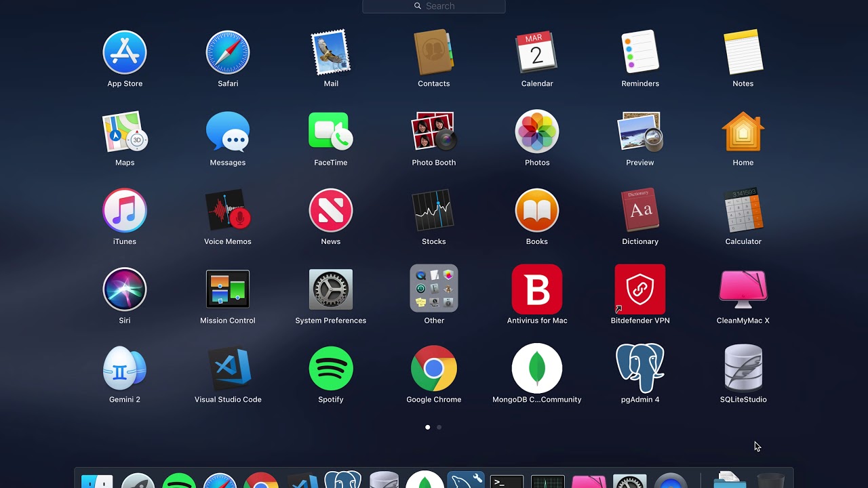This screenshot has height=488, width=868.
Task: Launch Google Chrome from the Launchpad grid
Action: pyautogui.click(x=434, y=368)
